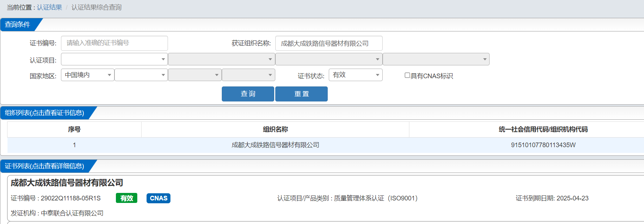Open the province dropdown next to 中国境内
The width and height of the screenshot is (644, 224).
pyautogui.click(x=141, y=75)
